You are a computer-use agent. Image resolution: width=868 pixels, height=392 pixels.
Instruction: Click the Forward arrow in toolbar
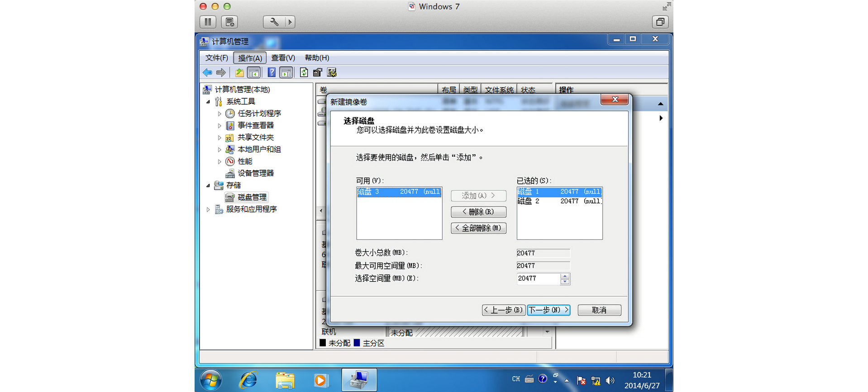[x=221, y=72]
